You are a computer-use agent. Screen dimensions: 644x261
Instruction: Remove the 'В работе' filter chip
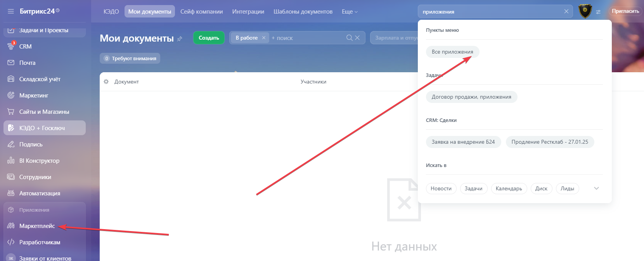point(264,38)
